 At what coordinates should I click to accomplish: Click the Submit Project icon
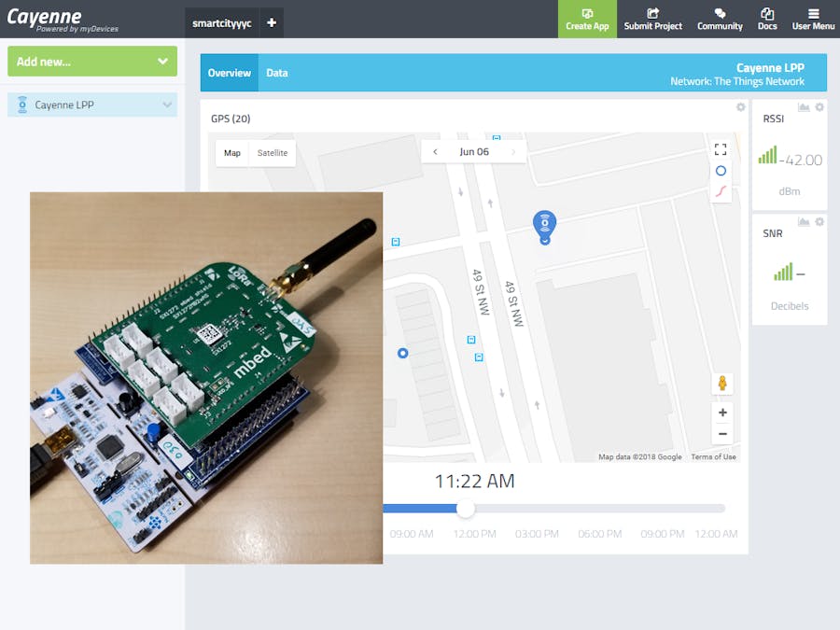tap(652, 13)
